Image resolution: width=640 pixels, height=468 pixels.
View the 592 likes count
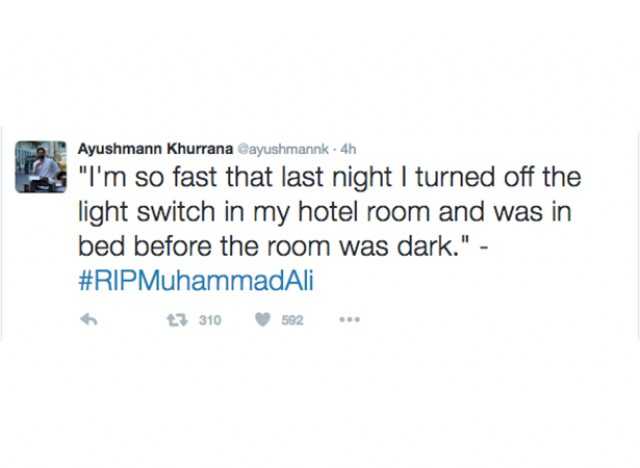(292, 320)
